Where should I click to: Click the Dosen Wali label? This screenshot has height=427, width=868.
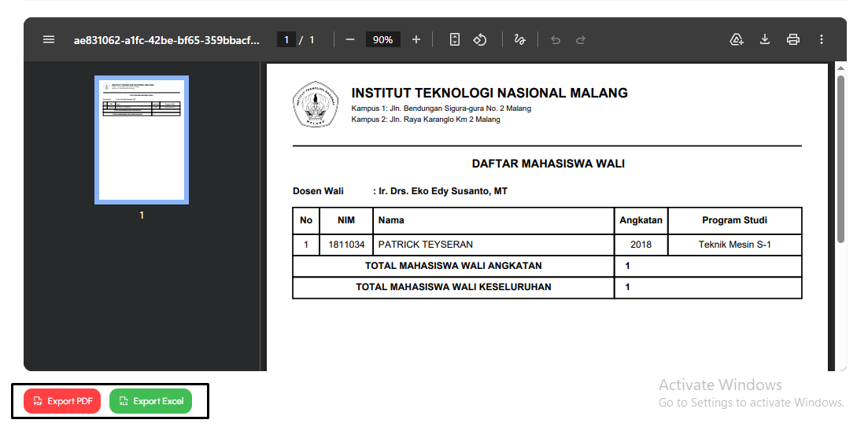click(318, 191)
